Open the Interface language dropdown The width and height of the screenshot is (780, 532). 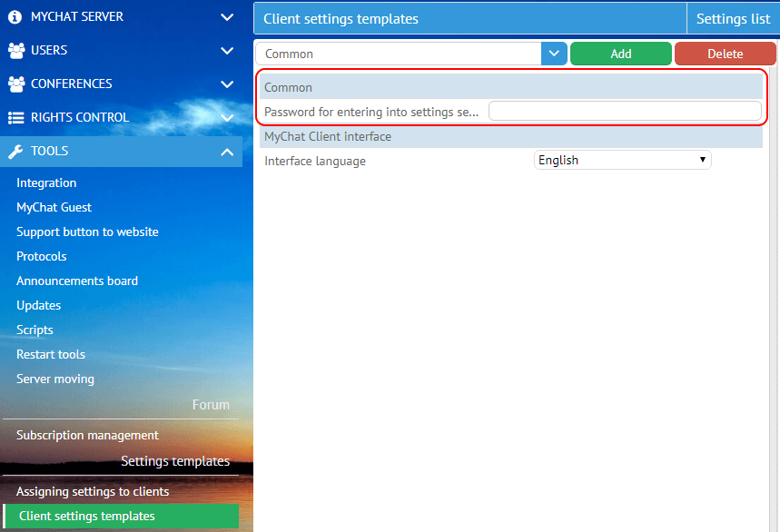pyautogui.click(x=622, y=160)
